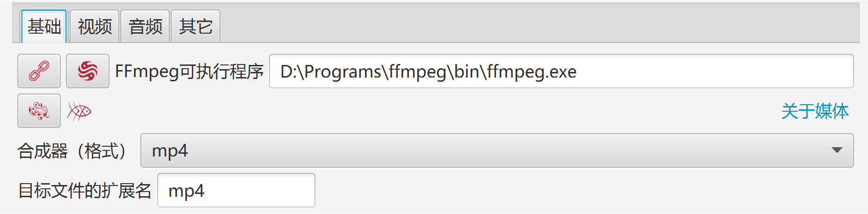Focus the target file extension field
Image resolution: width=868 pixels, height=214 pixels.
[236, 190]
